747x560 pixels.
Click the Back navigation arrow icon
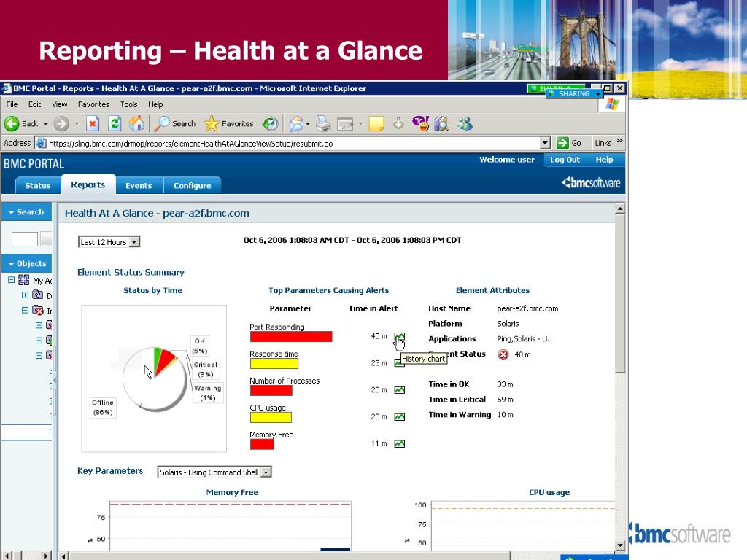pyautogui.click(x=12, y=124)
